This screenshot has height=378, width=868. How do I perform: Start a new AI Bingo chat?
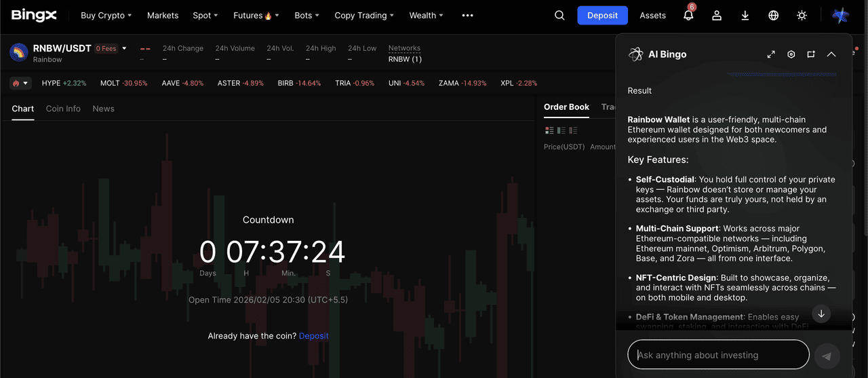811,54
